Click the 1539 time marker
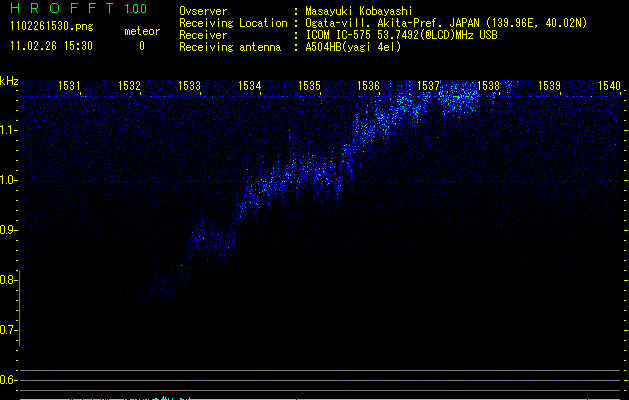Image resolution: width=629 pixels, height=400 pixels. click(x=549, y=85)
